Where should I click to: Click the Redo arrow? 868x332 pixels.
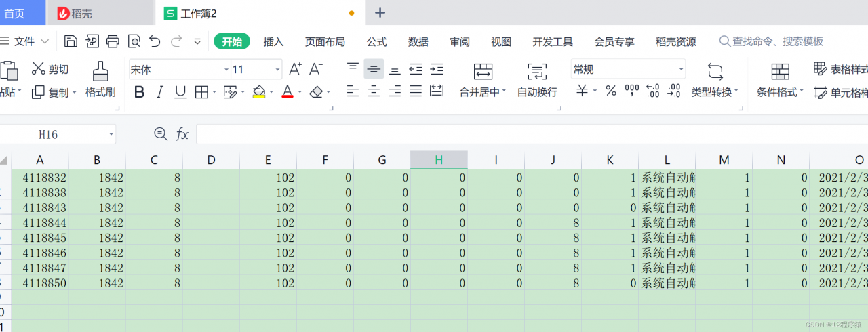(x=176, y=41)
